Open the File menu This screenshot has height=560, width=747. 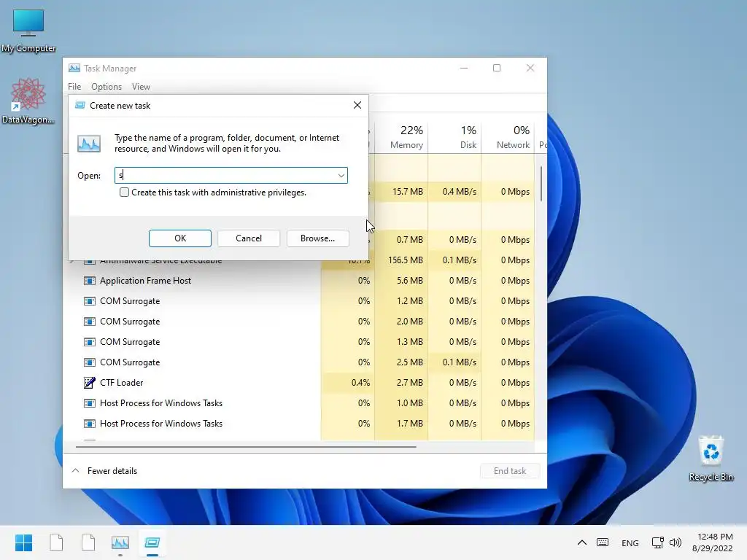click(x=74, y=87)
